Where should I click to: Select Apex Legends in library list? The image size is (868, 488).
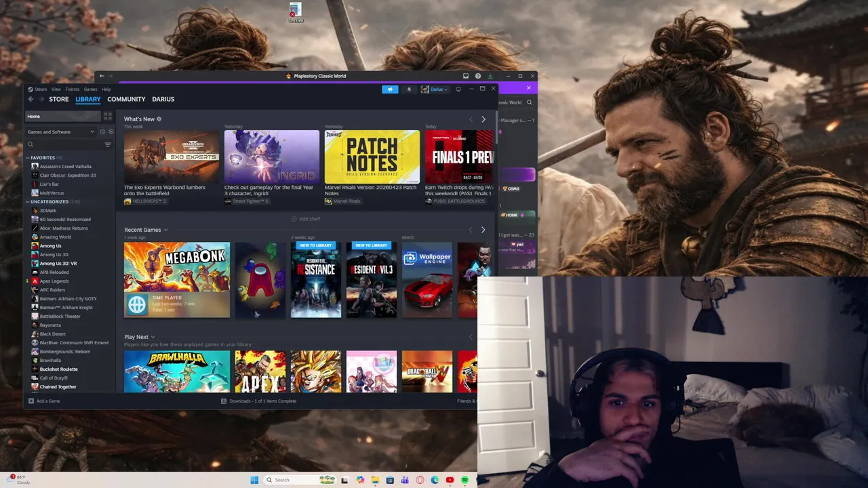pos(54,281)
